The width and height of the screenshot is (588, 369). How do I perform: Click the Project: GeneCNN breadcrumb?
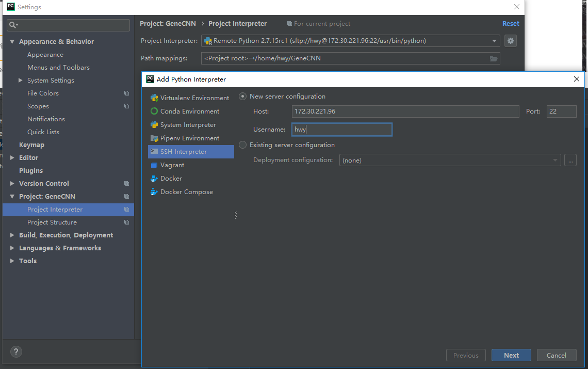(x=168, y=24)
